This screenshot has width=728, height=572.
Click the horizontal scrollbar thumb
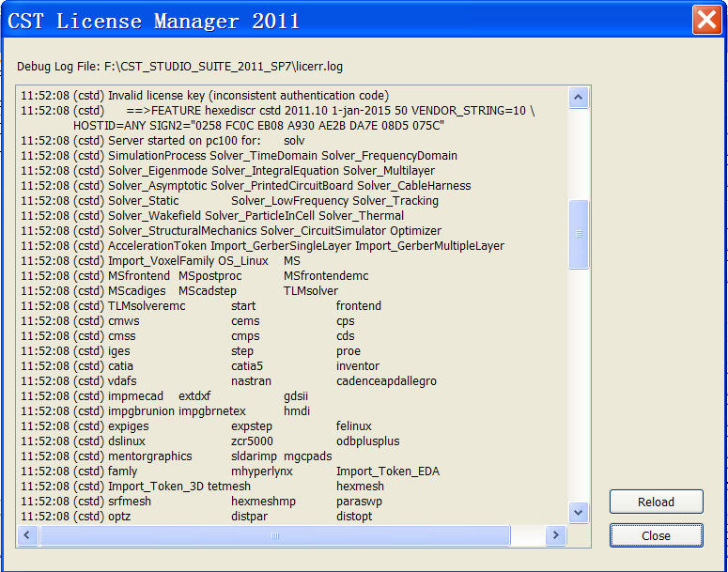coord(275,535)
